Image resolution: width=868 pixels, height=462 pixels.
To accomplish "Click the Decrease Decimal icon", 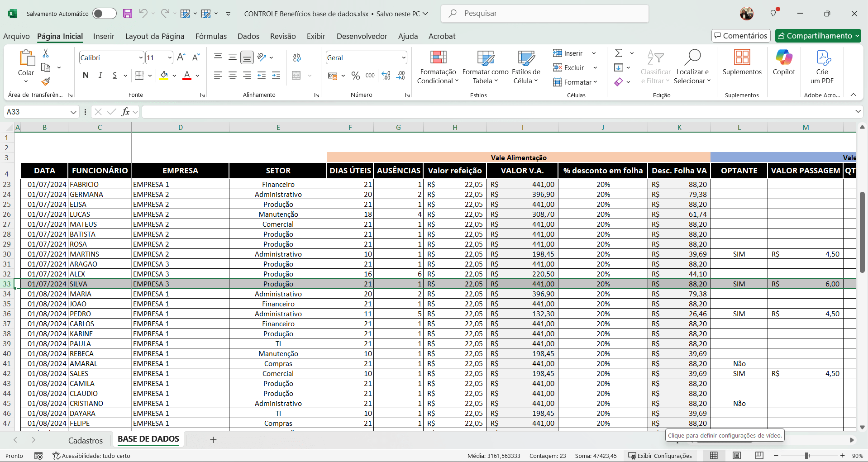I will pos(401,76).
